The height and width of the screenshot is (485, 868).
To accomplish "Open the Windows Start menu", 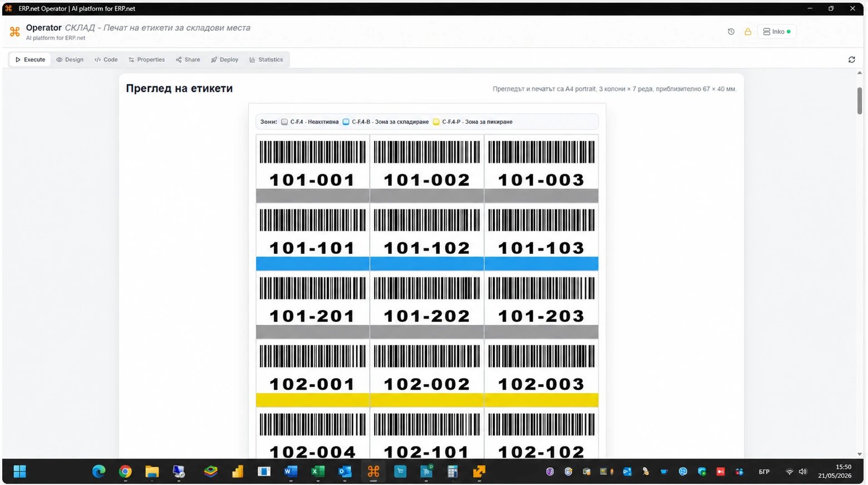I will pyautogui.click(x=19, y=472).
